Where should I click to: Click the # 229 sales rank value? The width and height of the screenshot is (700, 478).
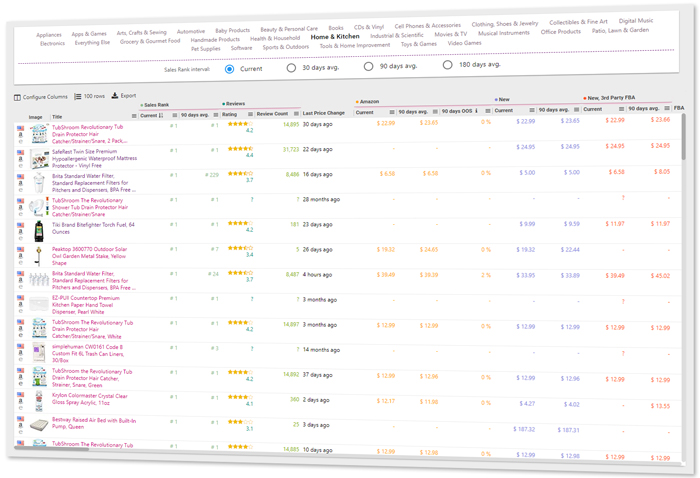click(212, 175)
